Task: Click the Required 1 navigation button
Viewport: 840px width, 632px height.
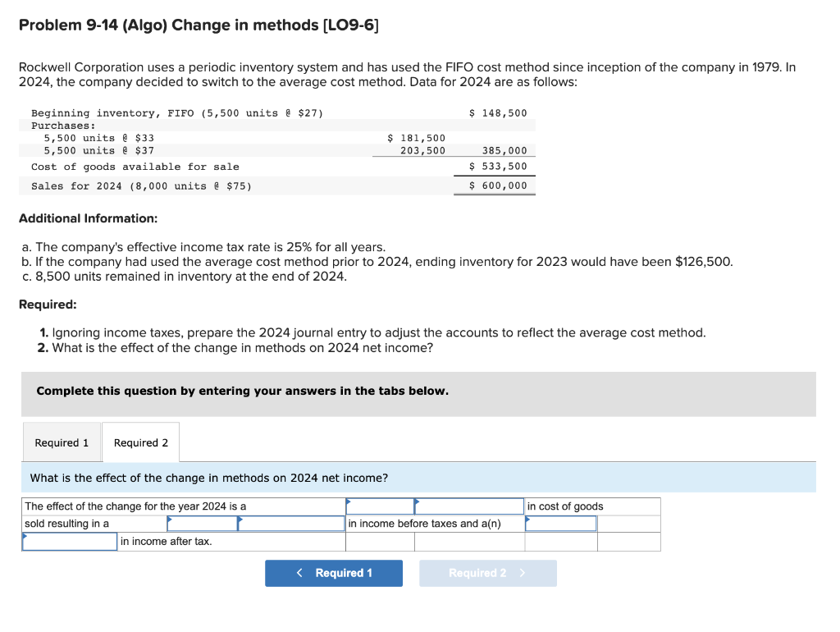Action: (x=334, y=573)
